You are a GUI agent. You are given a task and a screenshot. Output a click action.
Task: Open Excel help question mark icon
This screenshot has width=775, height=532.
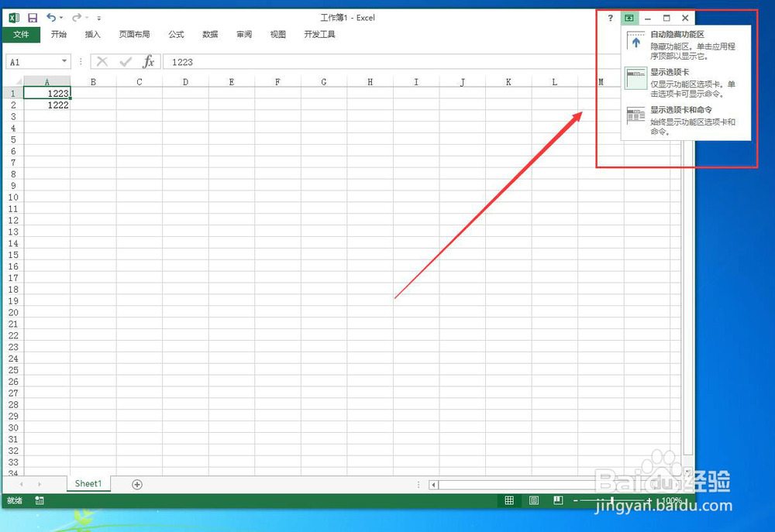point(611,18)
